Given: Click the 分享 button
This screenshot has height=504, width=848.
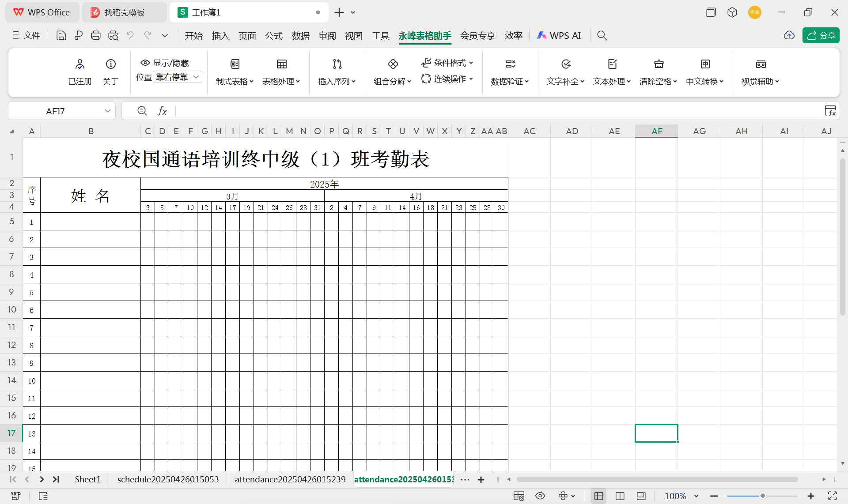Looking at the screenshot, I should 821,35.
